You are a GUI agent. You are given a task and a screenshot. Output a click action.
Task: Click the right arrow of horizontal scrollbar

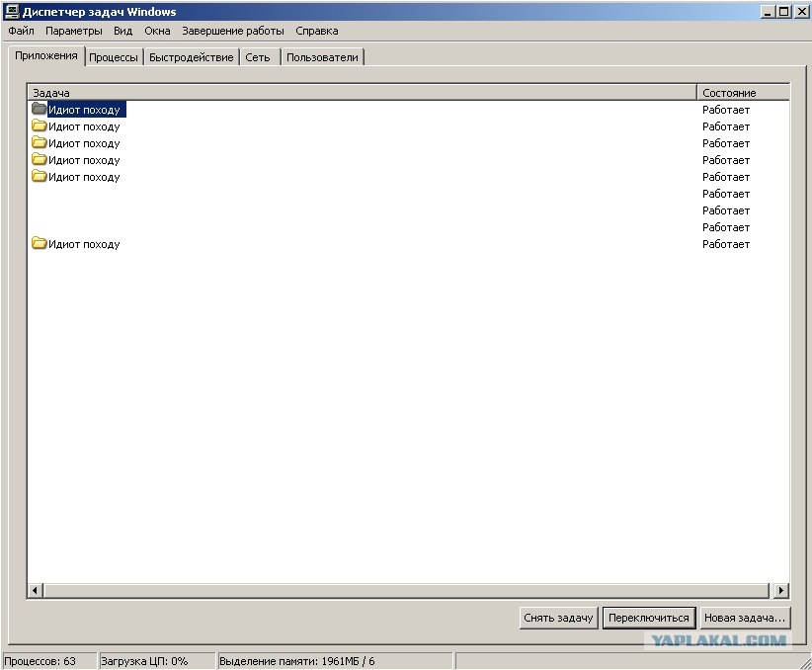coord(780,590)
